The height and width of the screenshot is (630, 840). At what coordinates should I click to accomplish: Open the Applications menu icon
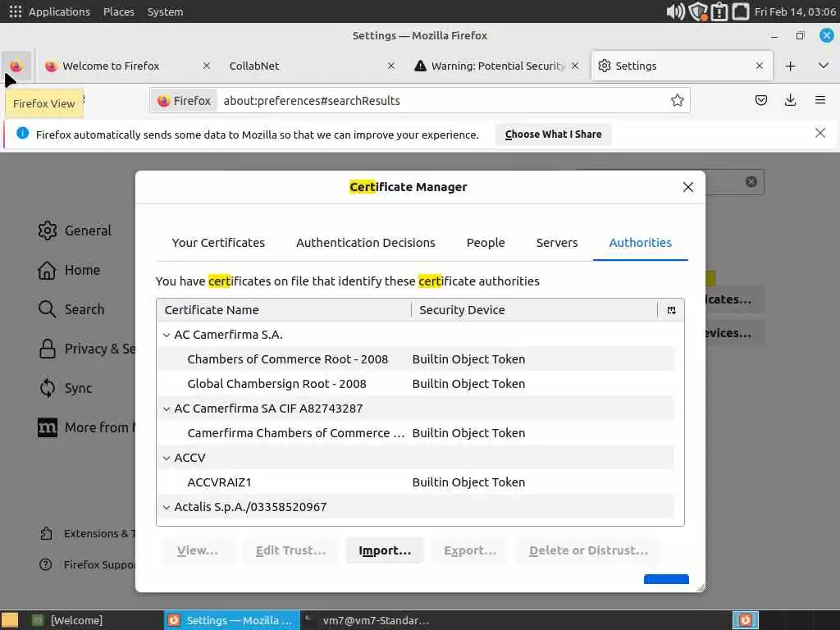pyautogui.click(x=16, y=11)
